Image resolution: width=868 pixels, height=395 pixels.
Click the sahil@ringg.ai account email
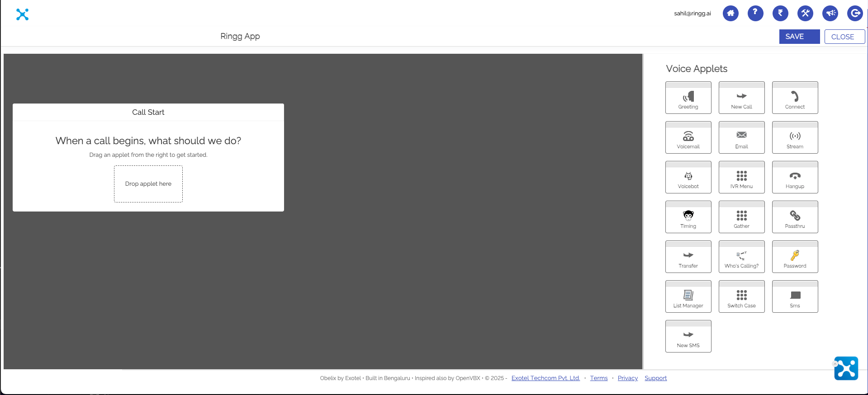693,14
